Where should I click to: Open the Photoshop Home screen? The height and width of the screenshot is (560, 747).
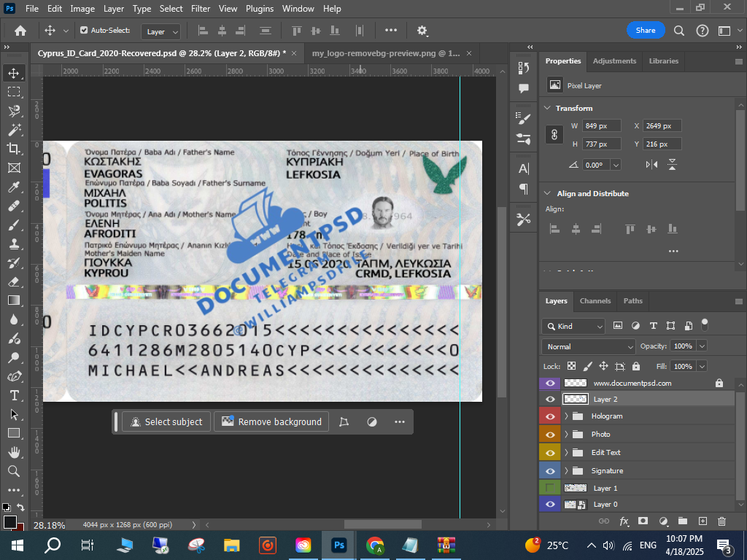point(20,31)
